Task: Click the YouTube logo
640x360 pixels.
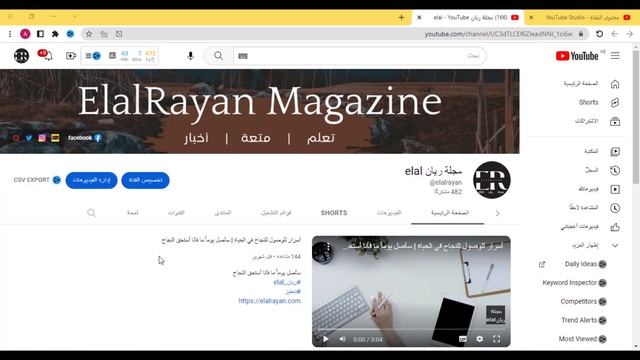Action: point(576,56)
